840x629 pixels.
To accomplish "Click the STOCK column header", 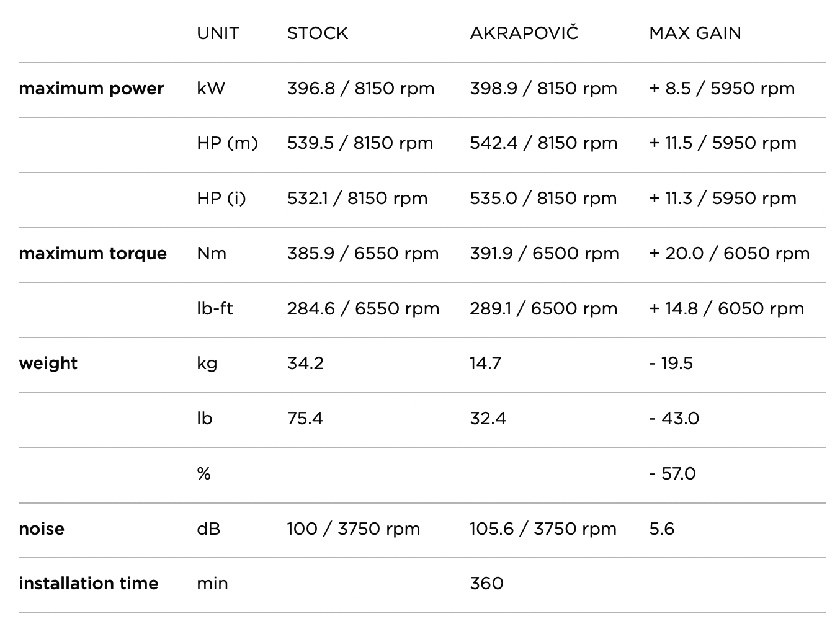I will coord(317,33).
